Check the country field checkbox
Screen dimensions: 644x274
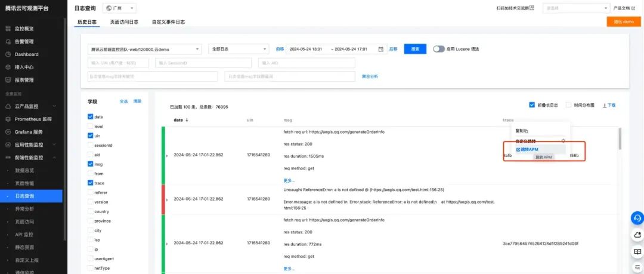tap(91, 211)
